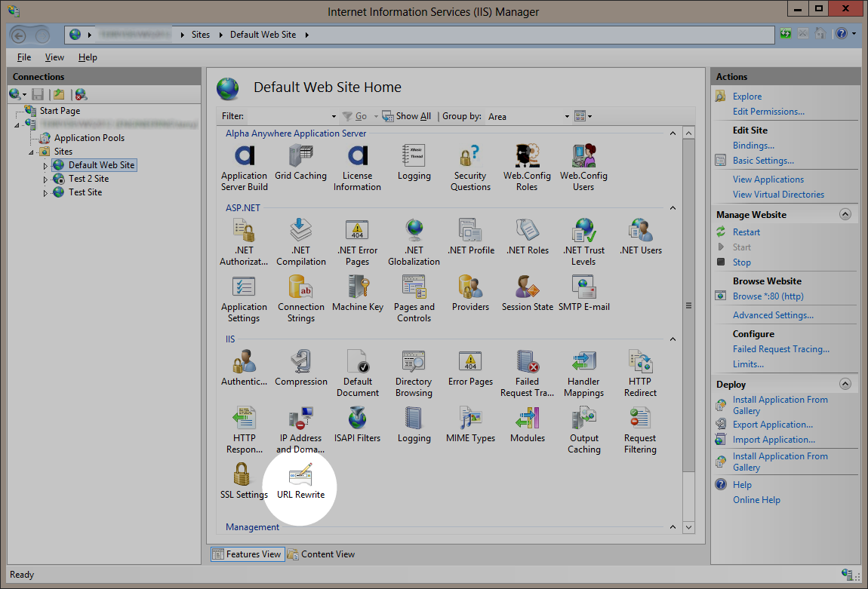
Task: Open Request Filtering feature
Action: pyautogui.click(x=640, y=431)
